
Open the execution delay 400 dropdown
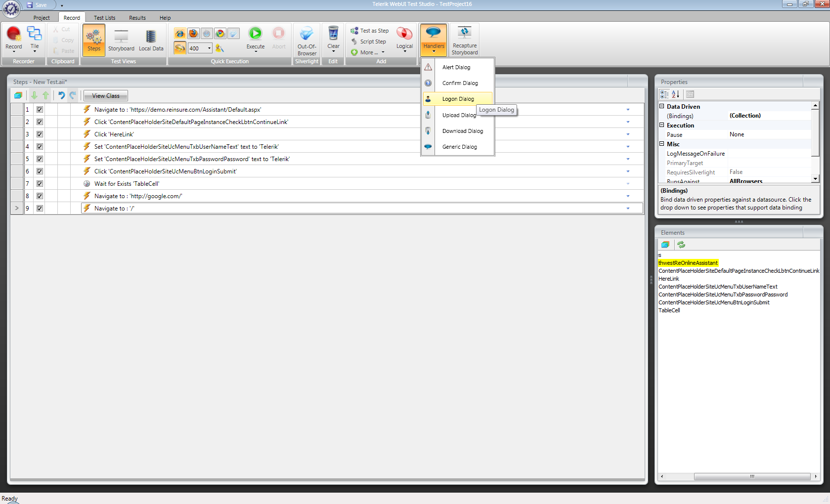click(x=209, y=48)
